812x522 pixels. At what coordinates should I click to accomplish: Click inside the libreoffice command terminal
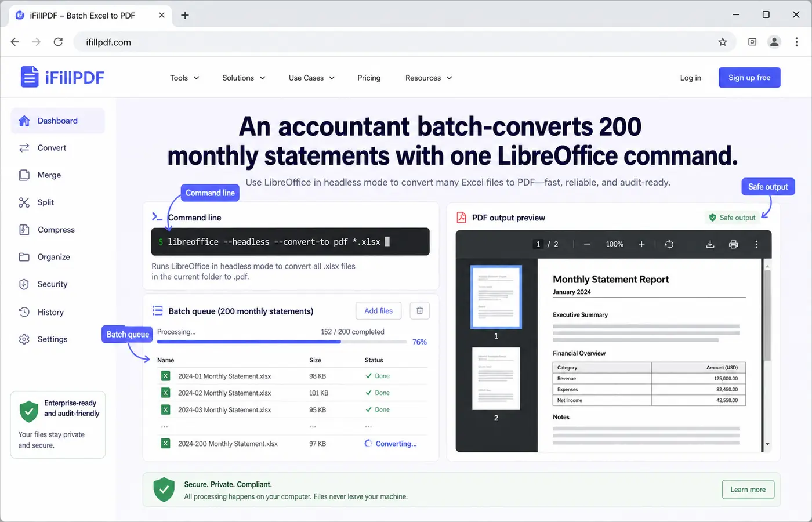(x=290, y=242)
